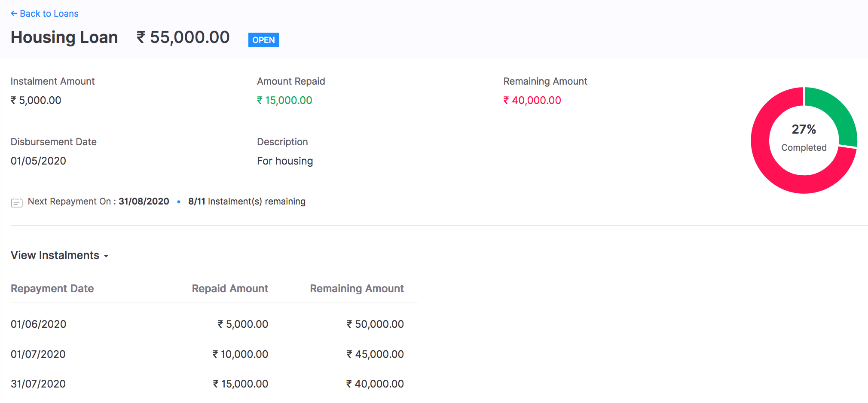Open the View Instalments chevron arrow

107,256
